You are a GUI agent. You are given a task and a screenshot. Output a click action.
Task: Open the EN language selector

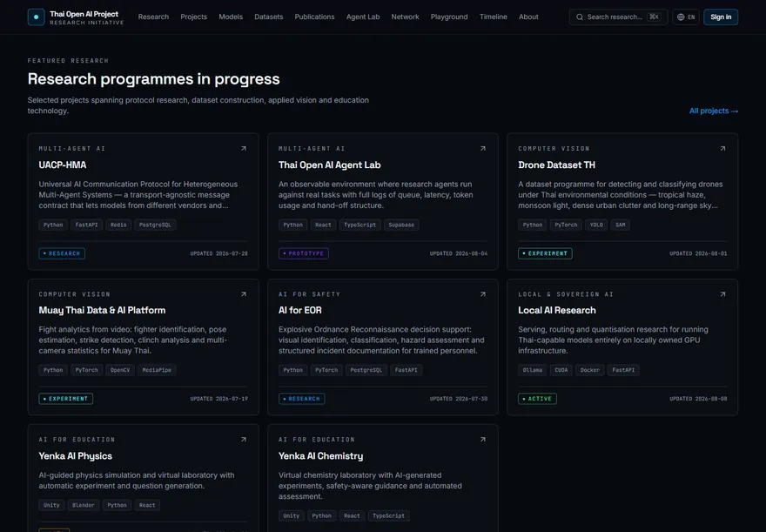pyautogui.click(x=686, y=17)
